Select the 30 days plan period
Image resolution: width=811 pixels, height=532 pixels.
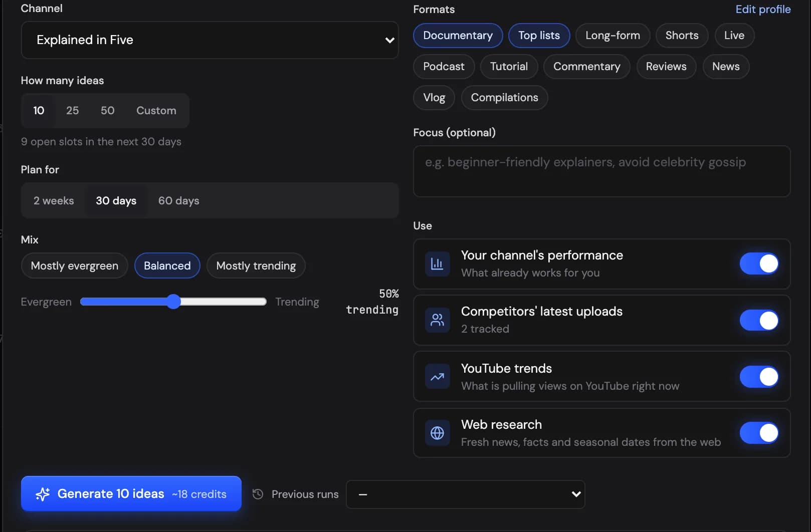[x=116, y=201]
